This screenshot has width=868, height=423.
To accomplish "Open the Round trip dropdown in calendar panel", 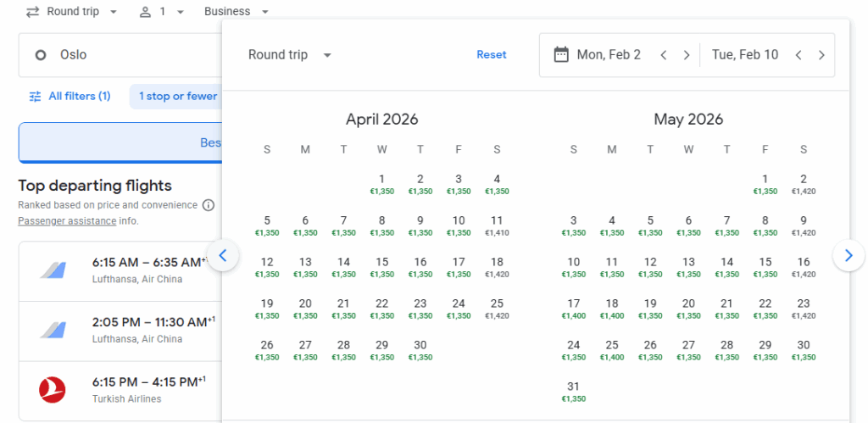I will 290,55.
